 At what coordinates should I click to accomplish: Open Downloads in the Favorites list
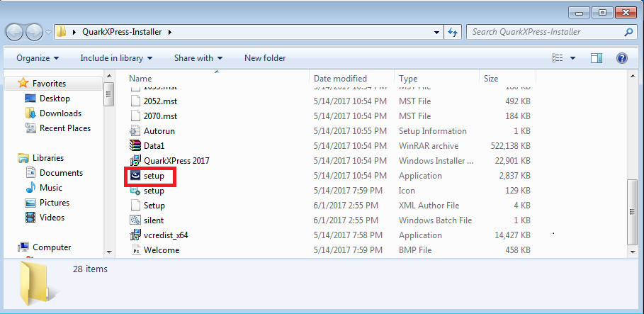60,113
